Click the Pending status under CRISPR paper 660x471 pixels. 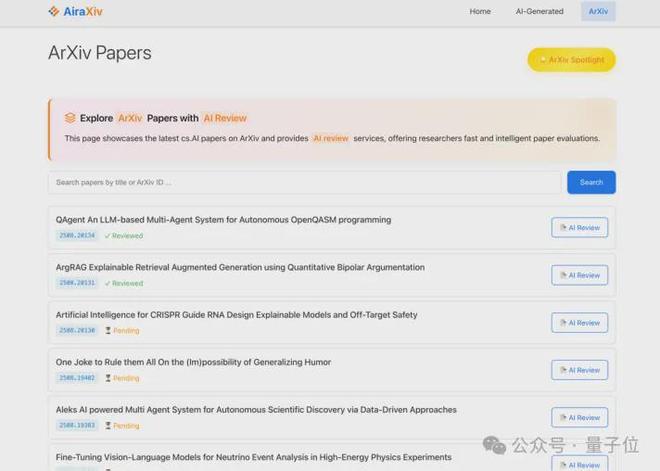[126, 331]
